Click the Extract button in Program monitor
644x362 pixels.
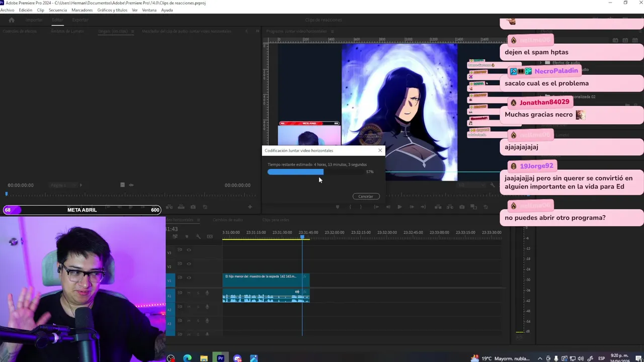tap(450, 207)
